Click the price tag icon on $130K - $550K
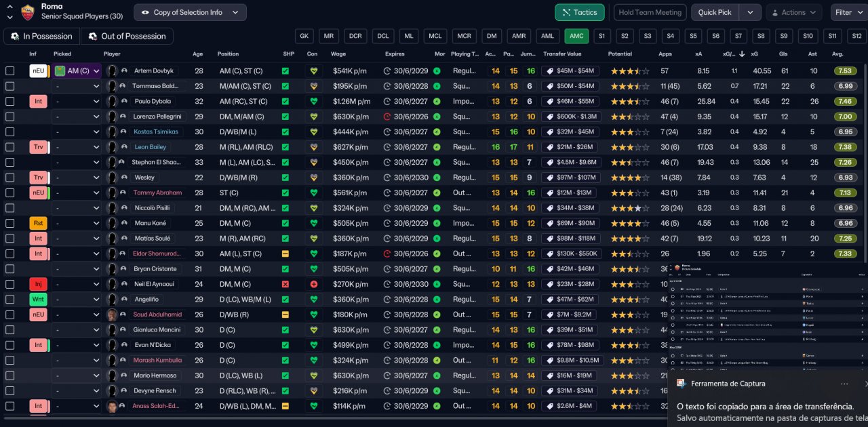Screen dimensions: 868x427 [x=549, y=254]
